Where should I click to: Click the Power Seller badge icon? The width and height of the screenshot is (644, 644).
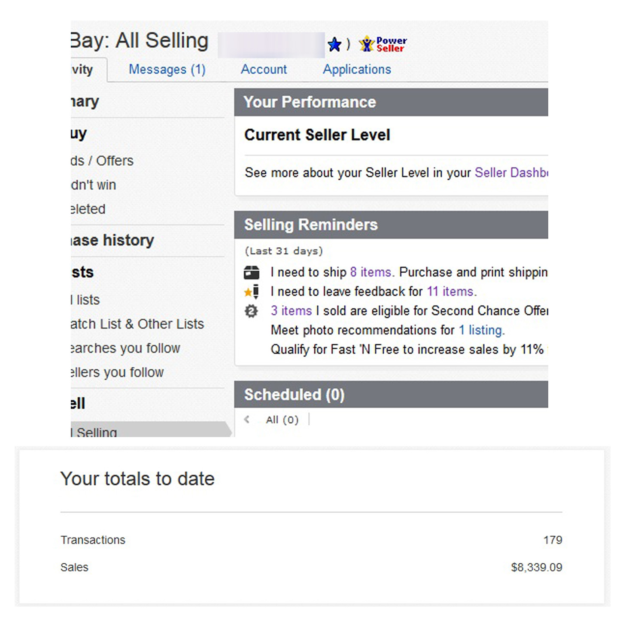[x=383, y=44]
